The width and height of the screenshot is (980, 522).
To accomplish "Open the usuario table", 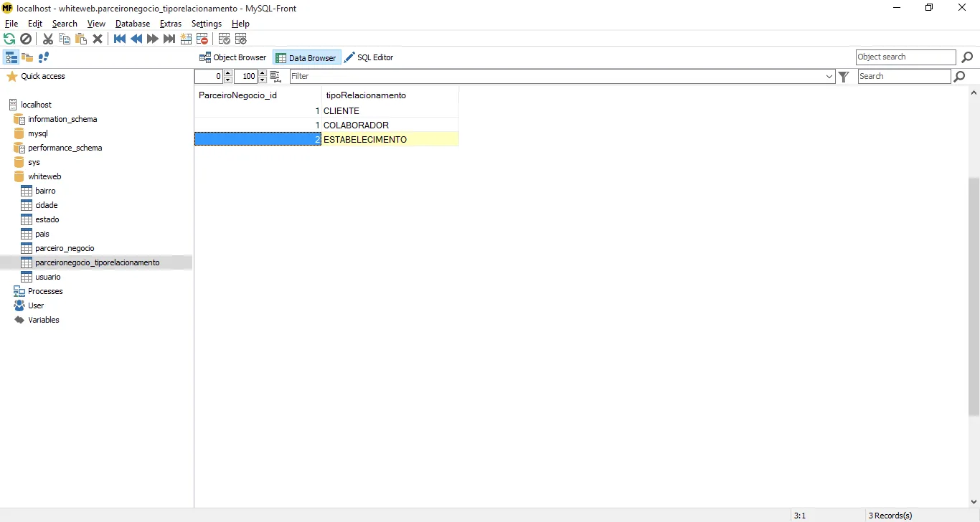I will [47, 277].
